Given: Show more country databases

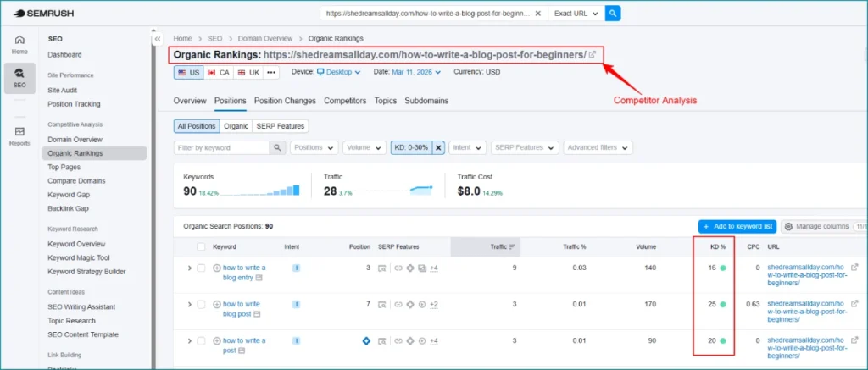Looking at the screenshot, I should pos(270,73).
